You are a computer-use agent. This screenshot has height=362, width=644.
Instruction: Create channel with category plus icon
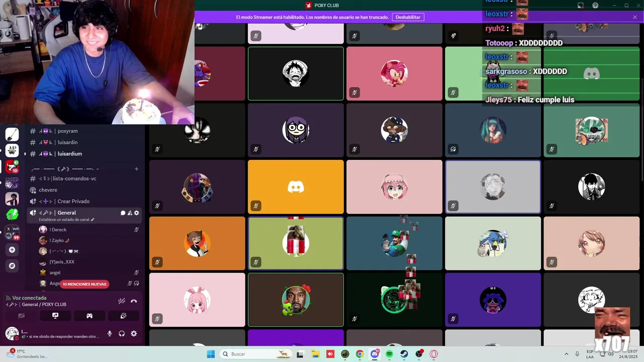(x=136, y=169)
